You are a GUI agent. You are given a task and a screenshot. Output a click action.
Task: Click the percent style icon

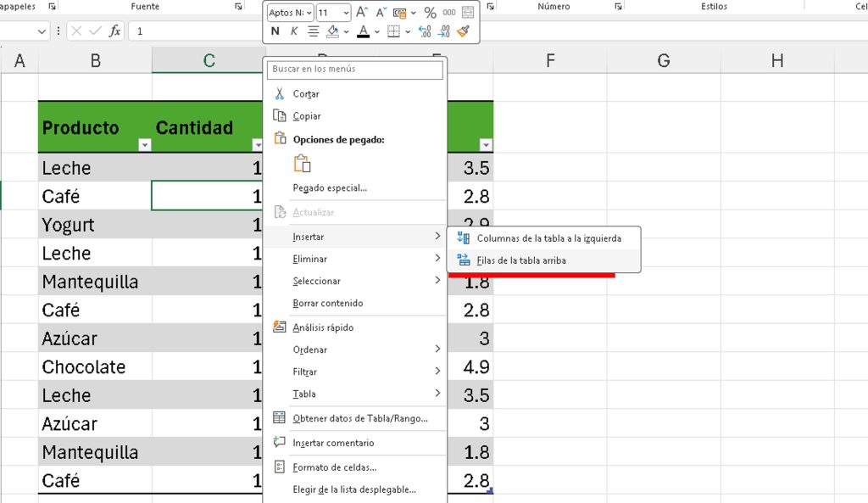click(x=430, y=13)
